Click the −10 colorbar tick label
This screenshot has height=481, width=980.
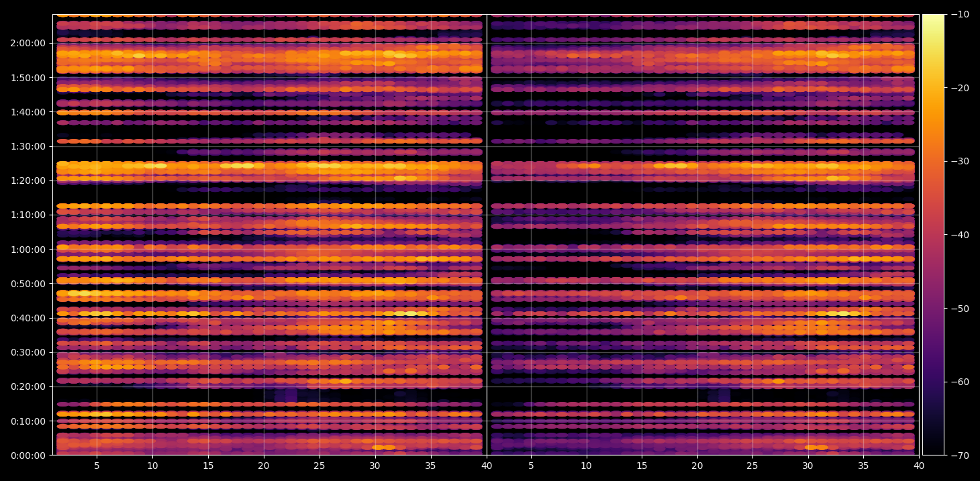(960, 14)
